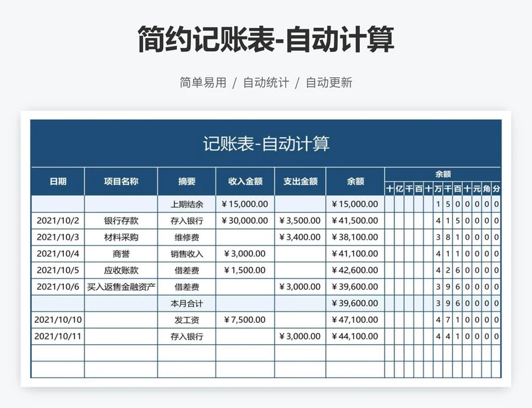Viewport: 532px width, 408px height.
Task: Click the balance cell ¥38,100.00
Action: (x=355, y=237)
